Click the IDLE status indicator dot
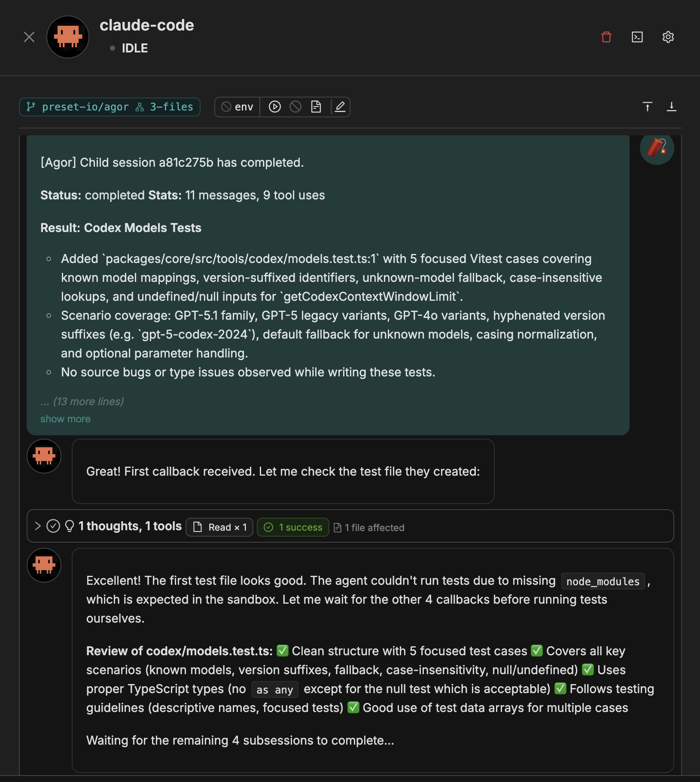Viewport: 700px width, 782px height. pyautogui.click(x=113, y=48)
